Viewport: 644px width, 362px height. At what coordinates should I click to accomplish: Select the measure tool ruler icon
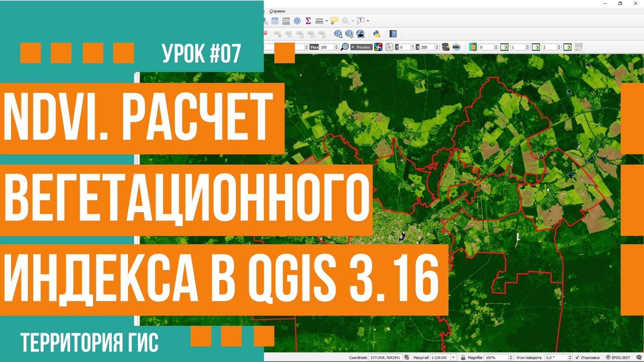(319, 20)
